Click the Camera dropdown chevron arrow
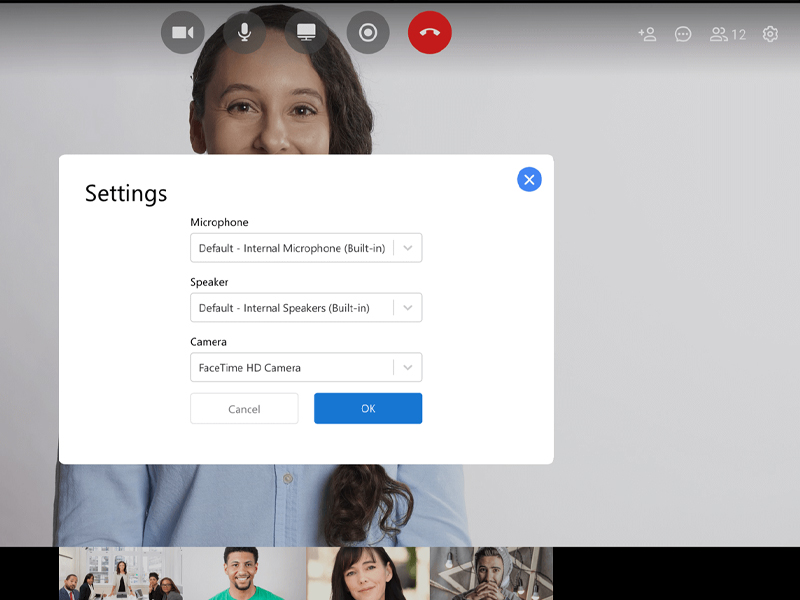Viewport: 800px width, 600px height. point(408,367)
